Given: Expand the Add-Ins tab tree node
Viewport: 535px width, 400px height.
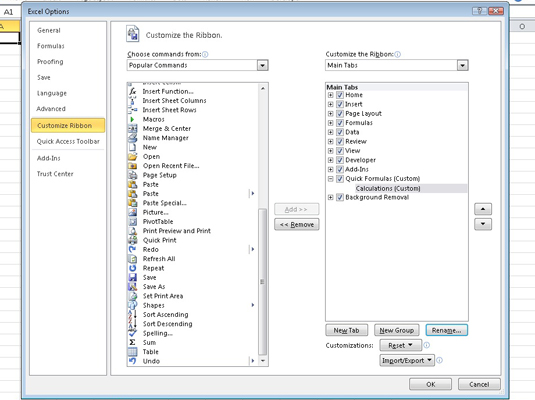Looking at the screenshot, I should click(330, 169).
